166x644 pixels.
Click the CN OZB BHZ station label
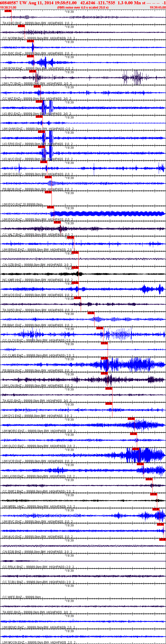coord(37,265)
